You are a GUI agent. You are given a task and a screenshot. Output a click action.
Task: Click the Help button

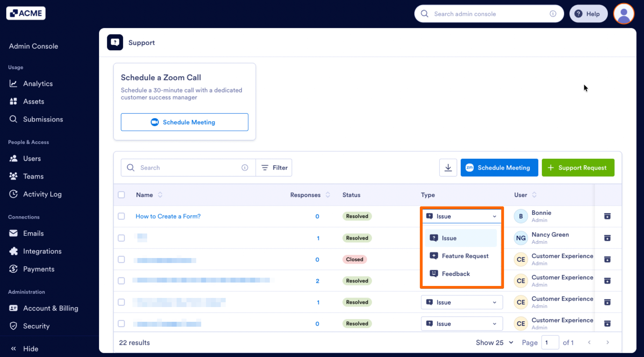point(588,14)
